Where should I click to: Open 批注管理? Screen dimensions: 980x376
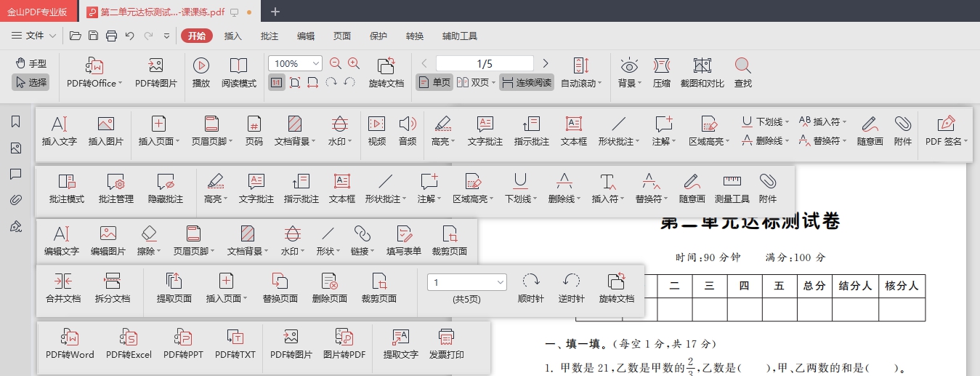(116, 189)
